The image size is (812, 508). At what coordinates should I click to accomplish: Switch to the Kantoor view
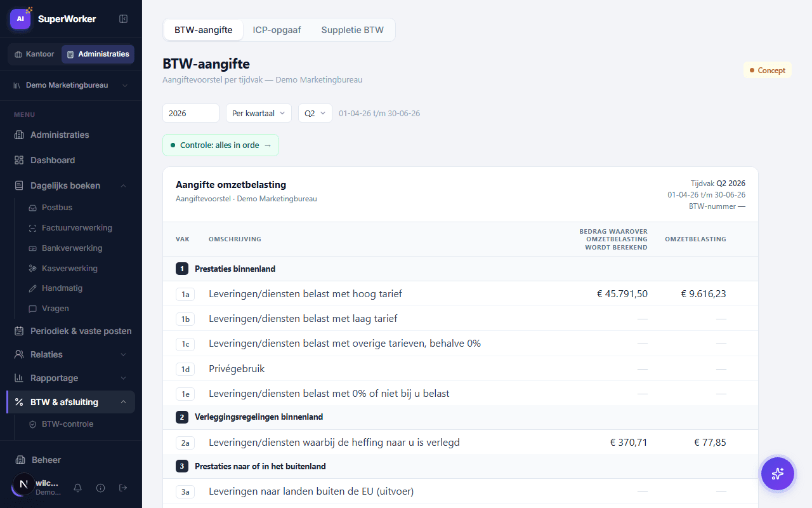[34, 54]
